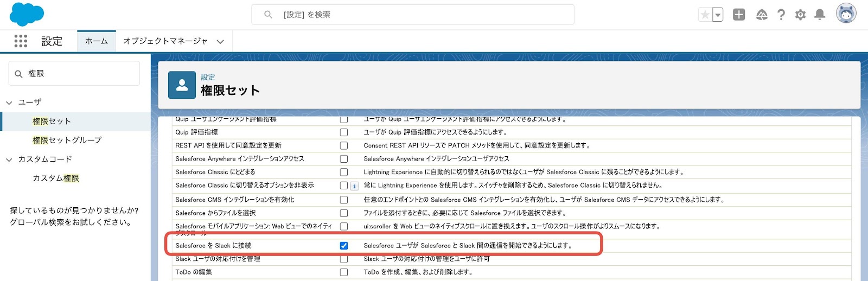Viewport: 868px width, 281px height.
Task: Open the notifications bell
Action: (820, 15)
